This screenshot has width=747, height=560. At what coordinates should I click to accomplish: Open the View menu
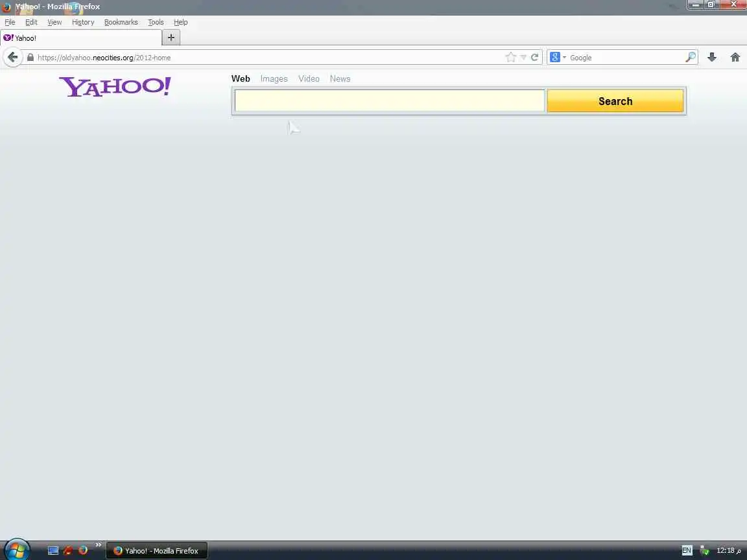(x=54, y=23)
